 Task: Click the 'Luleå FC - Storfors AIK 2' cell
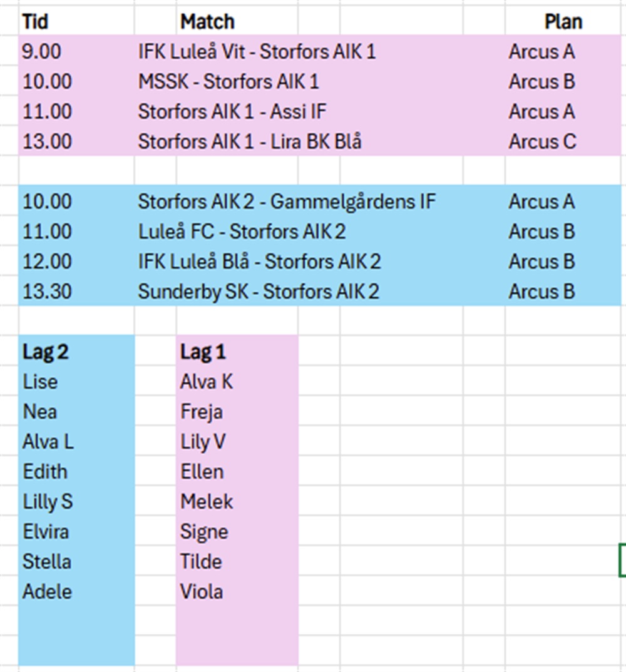tap(242, 232)
